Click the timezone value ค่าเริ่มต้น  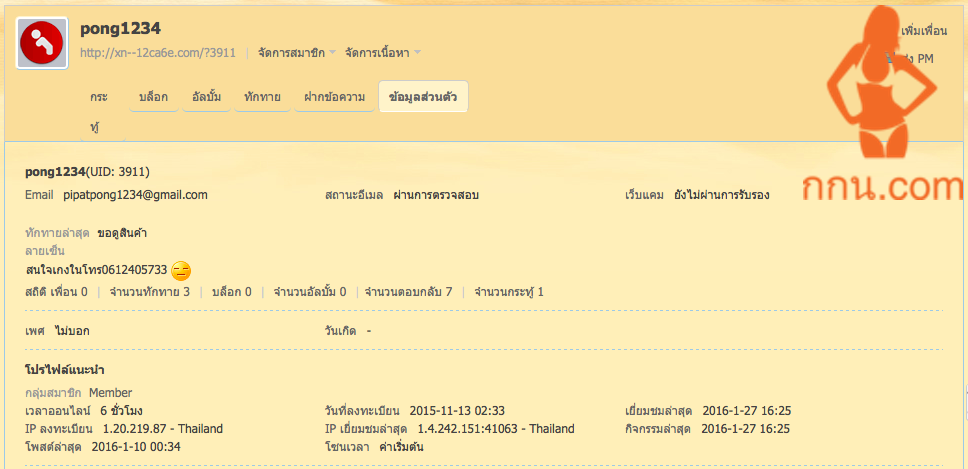pos(401,447)
